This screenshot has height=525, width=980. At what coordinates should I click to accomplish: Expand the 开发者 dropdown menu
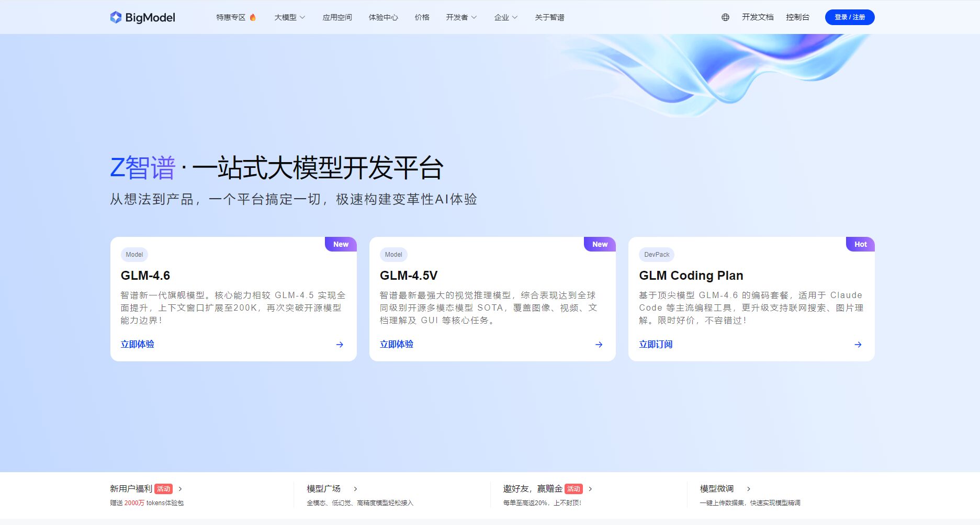(461, 17)
